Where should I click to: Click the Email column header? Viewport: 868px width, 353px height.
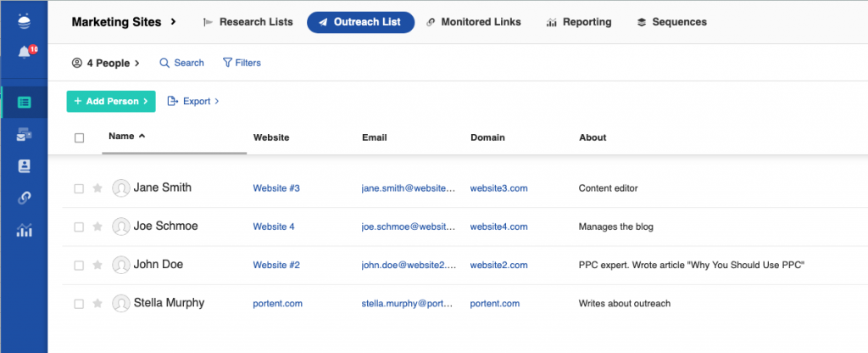(x=374, y=137)
